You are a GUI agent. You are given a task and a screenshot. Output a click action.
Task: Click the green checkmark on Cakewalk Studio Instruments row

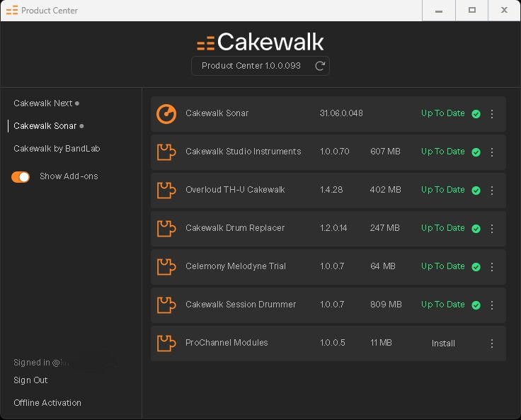(476, 152)
